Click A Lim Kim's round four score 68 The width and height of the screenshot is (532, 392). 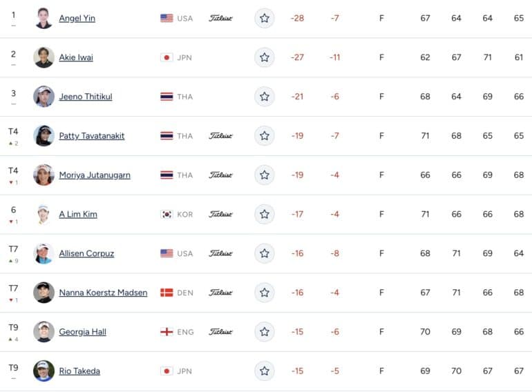click(x=519, y=214)
